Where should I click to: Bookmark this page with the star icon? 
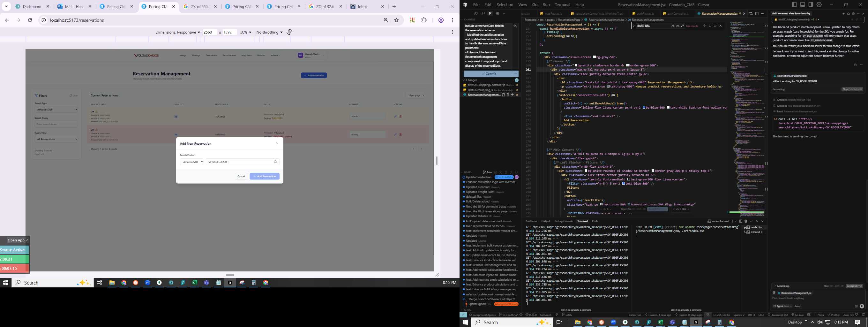coord(397,20)
